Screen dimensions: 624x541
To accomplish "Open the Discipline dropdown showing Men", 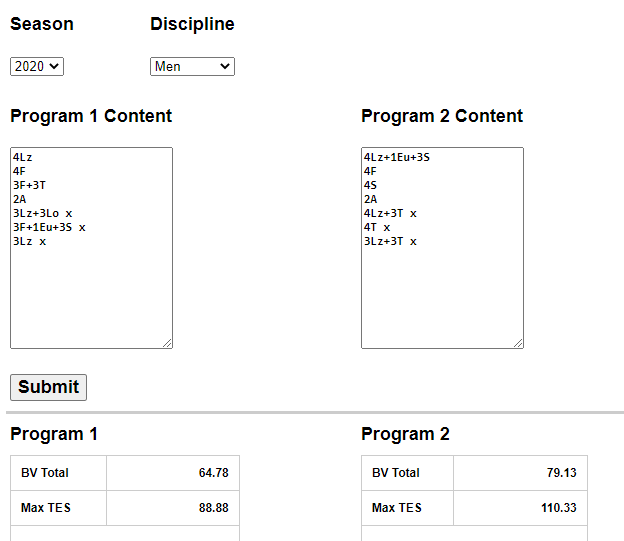I will (x=192, y=66).
